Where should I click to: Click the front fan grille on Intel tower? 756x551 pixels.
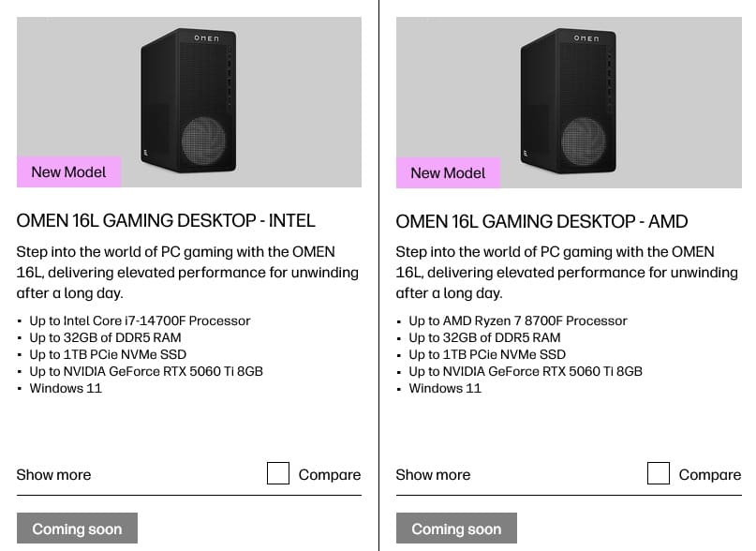(x=203, y=141)
